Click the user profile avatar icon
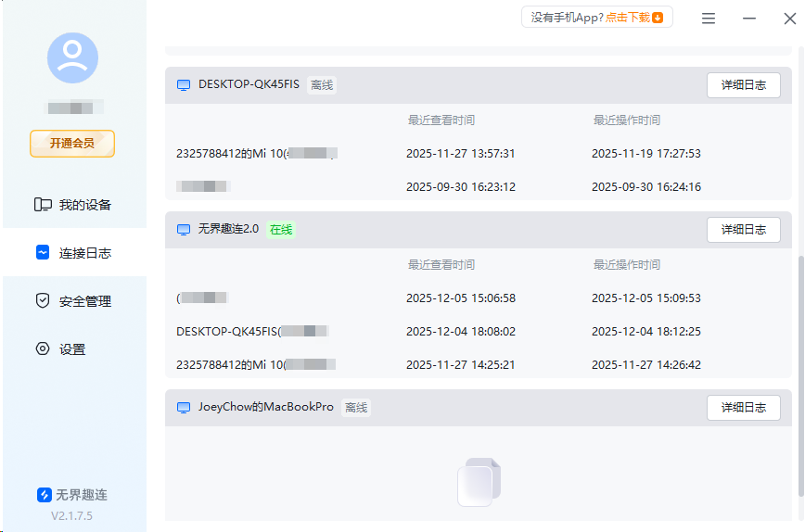 click(72, 57)
